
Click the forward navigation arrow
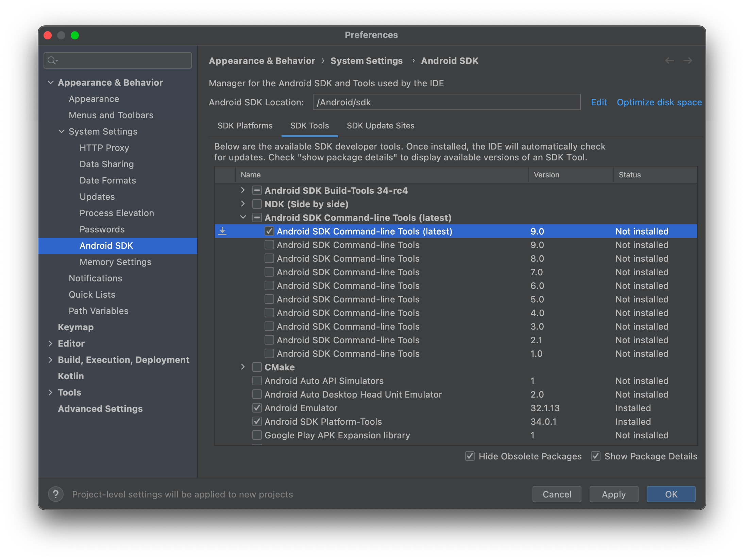pos(688,60)
